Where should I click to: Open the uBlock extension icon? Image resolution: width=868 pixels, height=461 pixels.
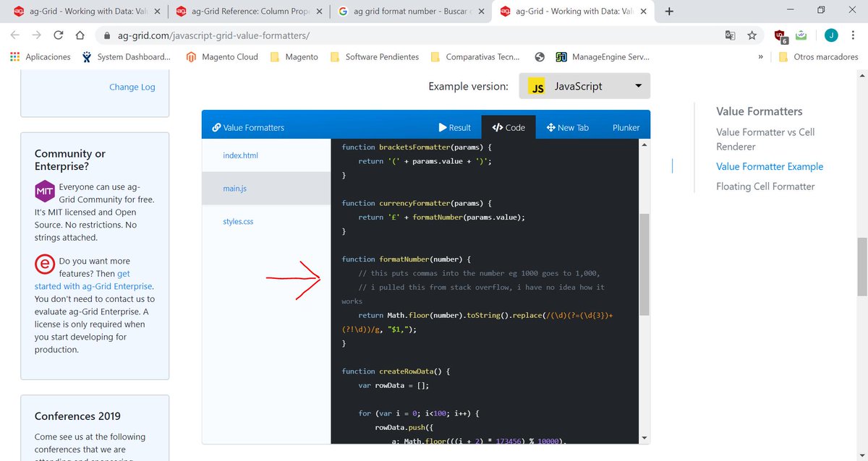click(780, 35)
